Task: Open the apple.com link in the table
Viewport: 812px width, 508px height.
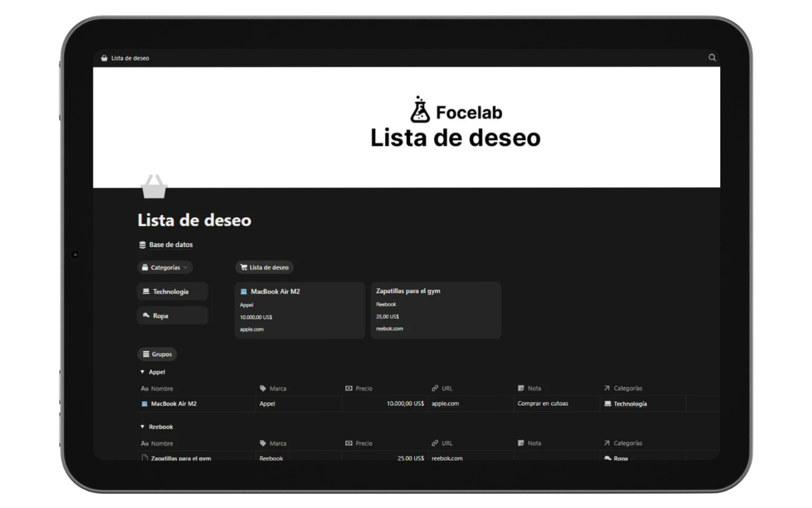Action: [445, 404]
